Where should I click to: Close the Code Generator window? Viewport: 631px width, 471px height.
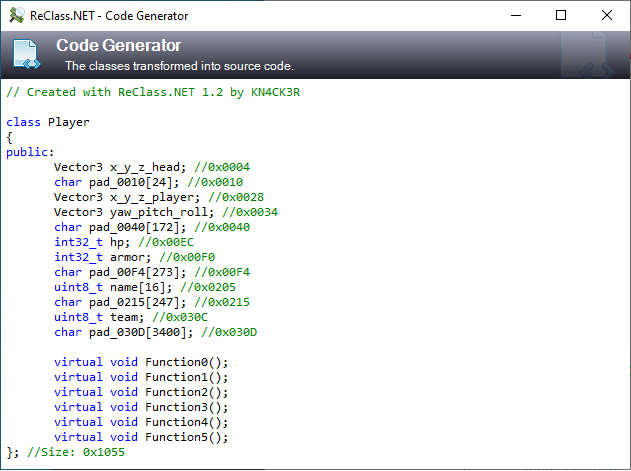point(607,16)
